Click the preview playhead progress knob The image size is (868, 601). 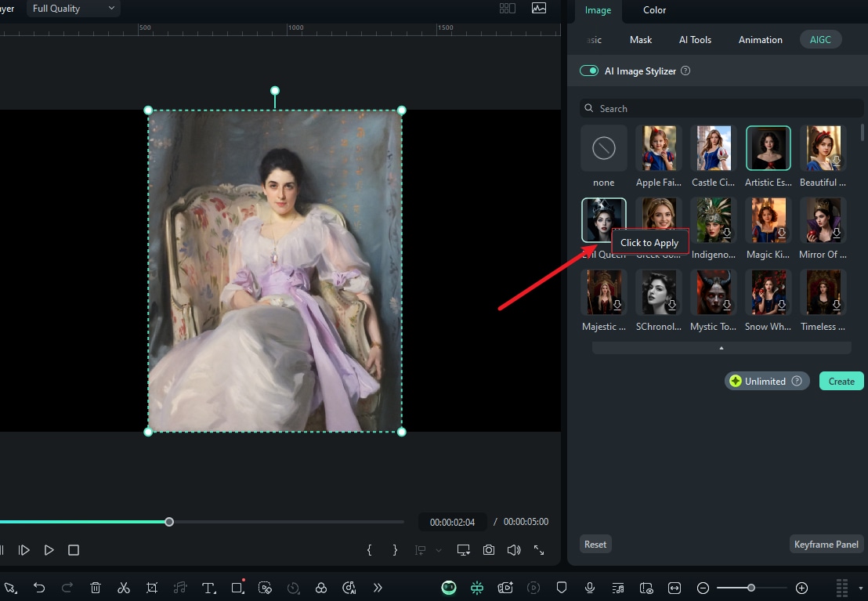click(169, 522)
